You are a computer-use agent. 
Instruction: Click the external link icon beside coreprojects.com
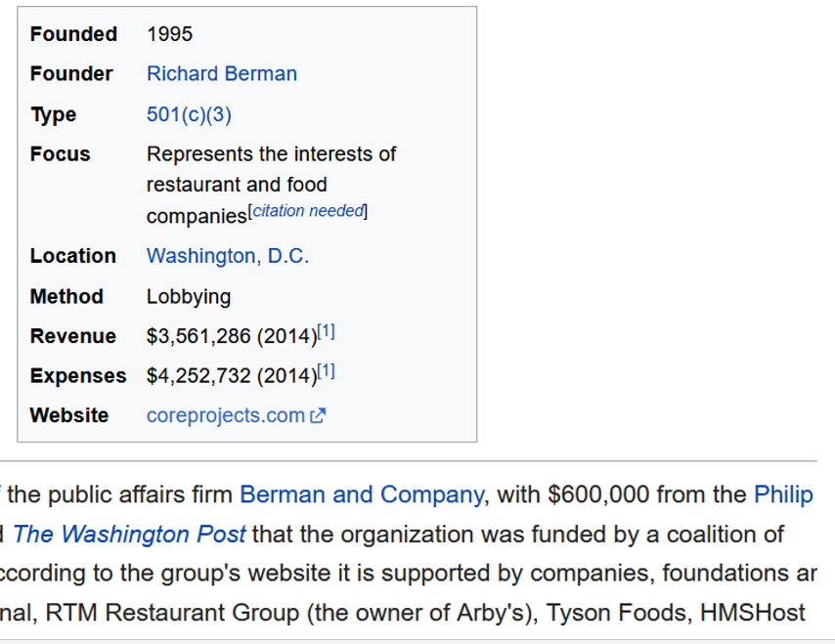(318, 416)
